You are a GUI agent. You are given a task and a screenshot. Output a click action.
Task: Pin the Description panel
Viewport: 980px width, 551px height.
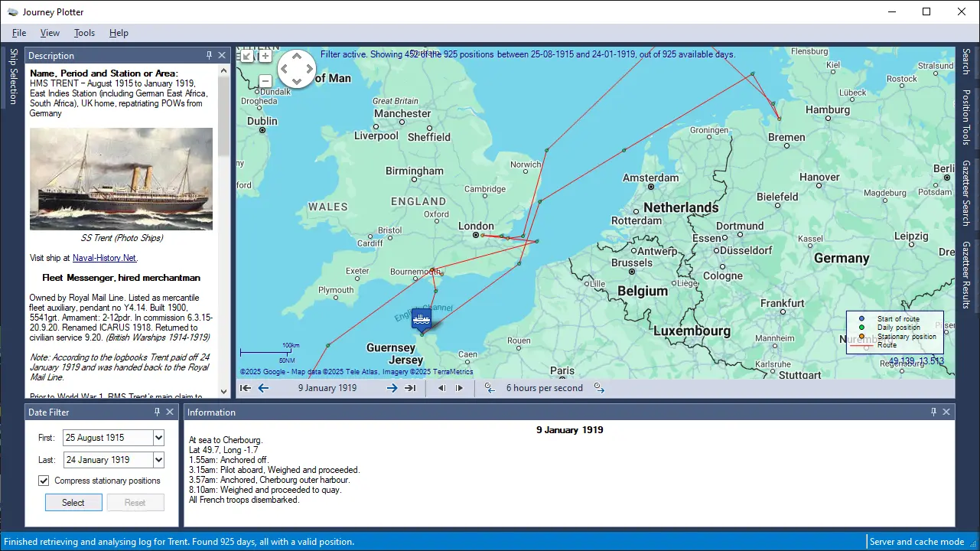pos(210,56)
